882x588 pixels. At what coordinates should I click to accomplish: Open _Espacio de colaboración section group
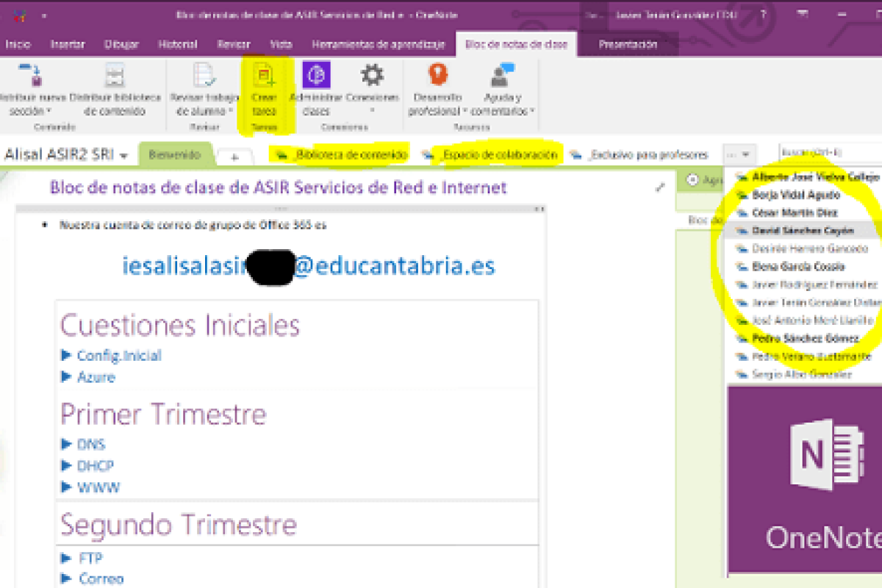(x=490, y=154)
